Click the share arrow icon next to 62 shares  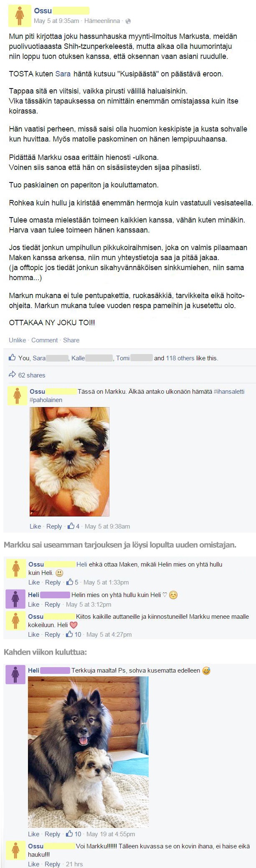[x=13, y=375]
